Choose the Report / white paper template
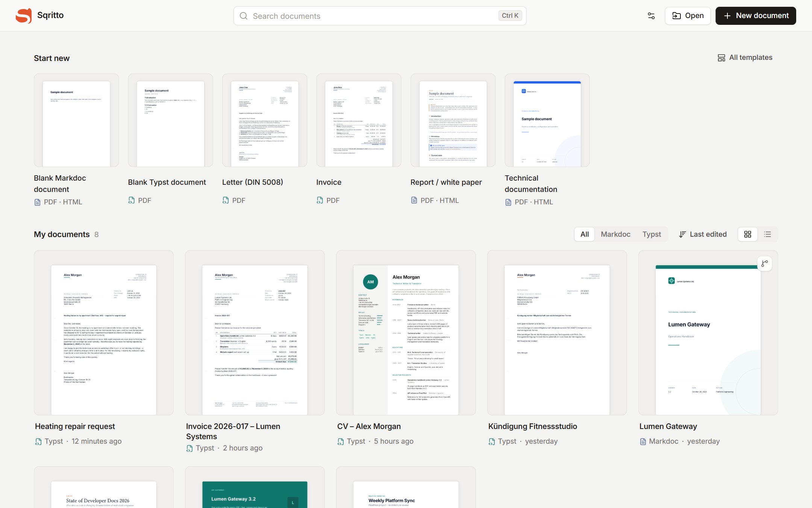This screenshot has height=508, width=812. pos(453,120)
